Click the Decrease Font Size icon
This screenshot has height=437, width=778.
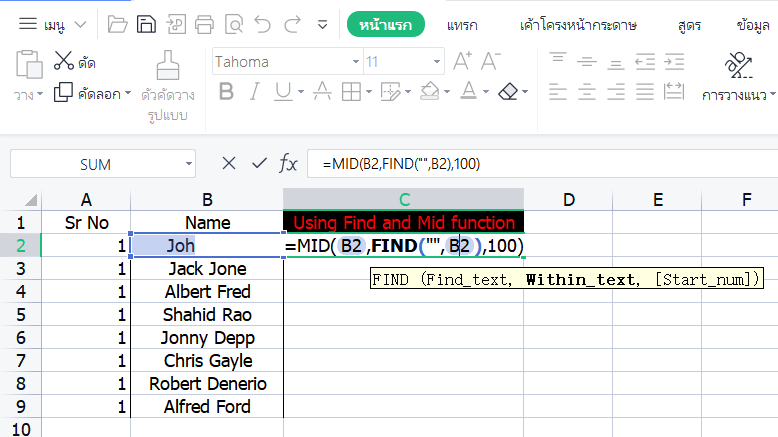click(x=491, y=61)
